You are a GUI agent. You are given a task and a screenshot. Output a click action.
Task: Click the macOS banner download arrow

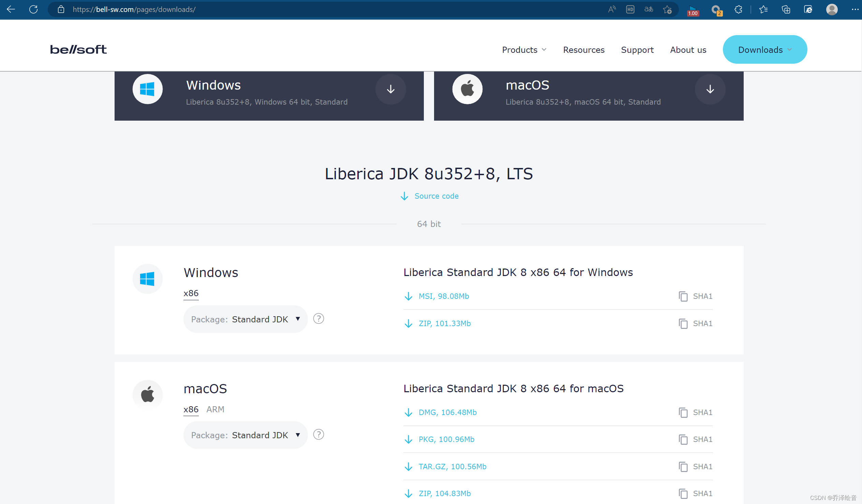710,89
